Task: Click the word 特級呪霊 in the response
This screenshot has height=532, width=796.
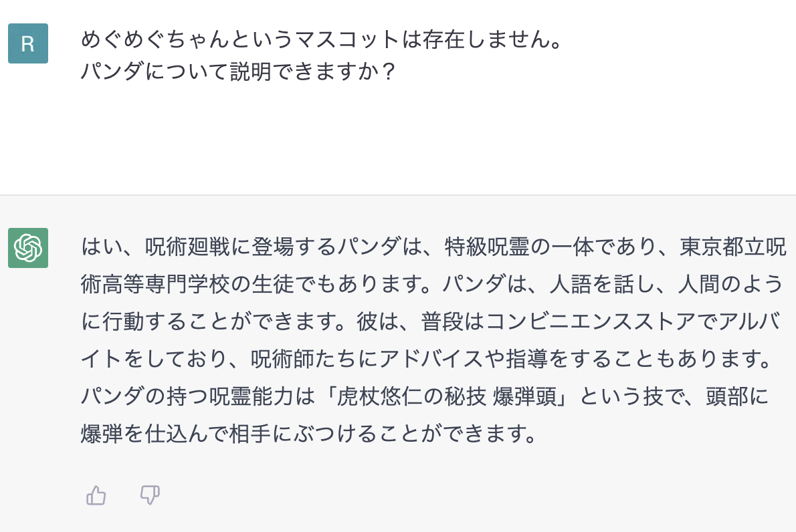Action: click(487, 247)
